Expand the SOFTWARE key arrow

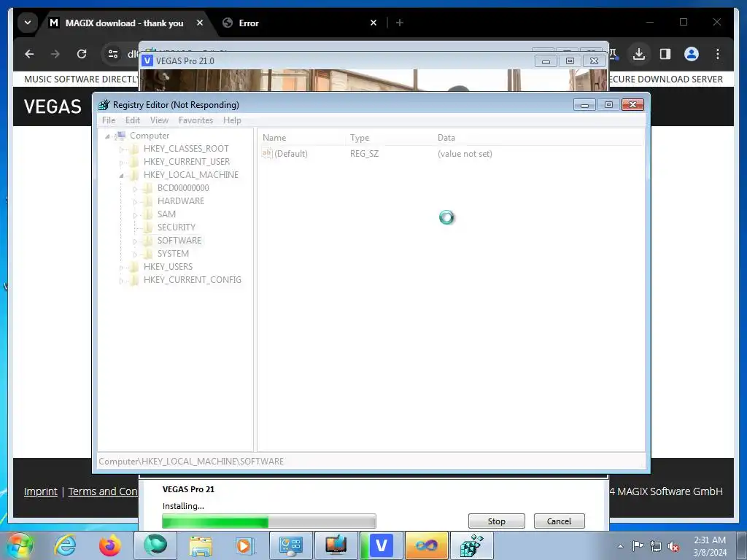[x=135, y=241]
